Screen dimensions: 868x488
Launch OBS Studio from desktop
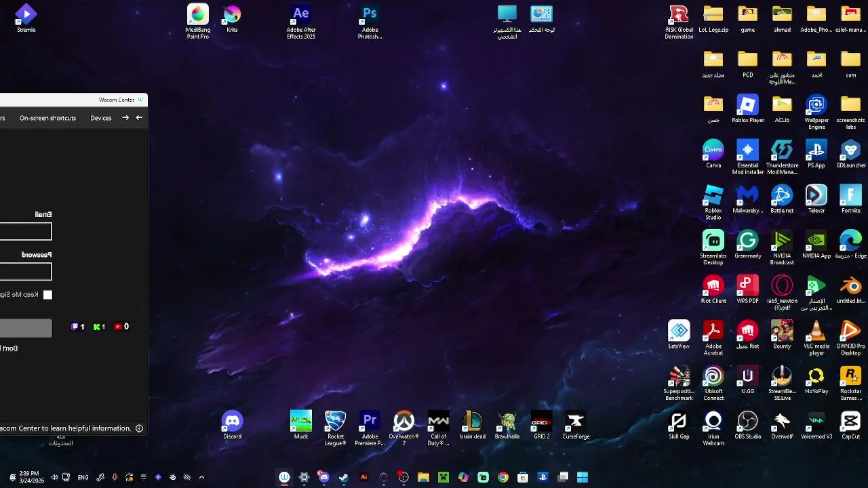748,425
